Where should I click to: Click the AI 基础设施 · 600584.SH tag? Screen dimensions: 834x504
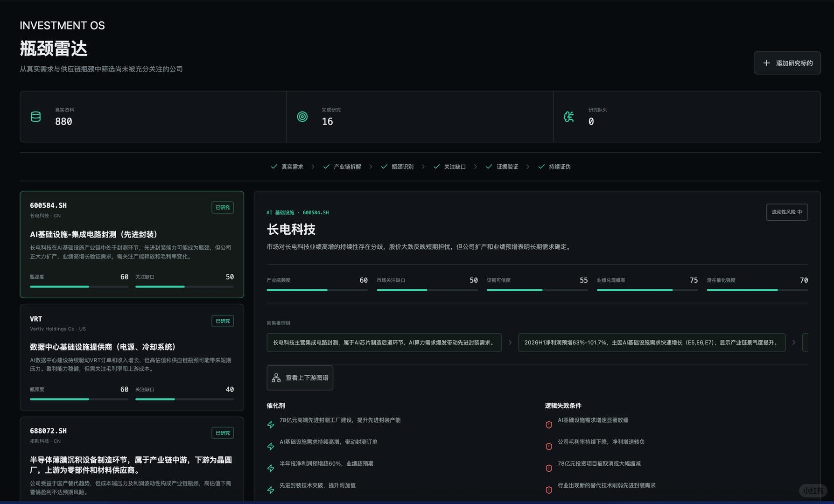[298, 212]
